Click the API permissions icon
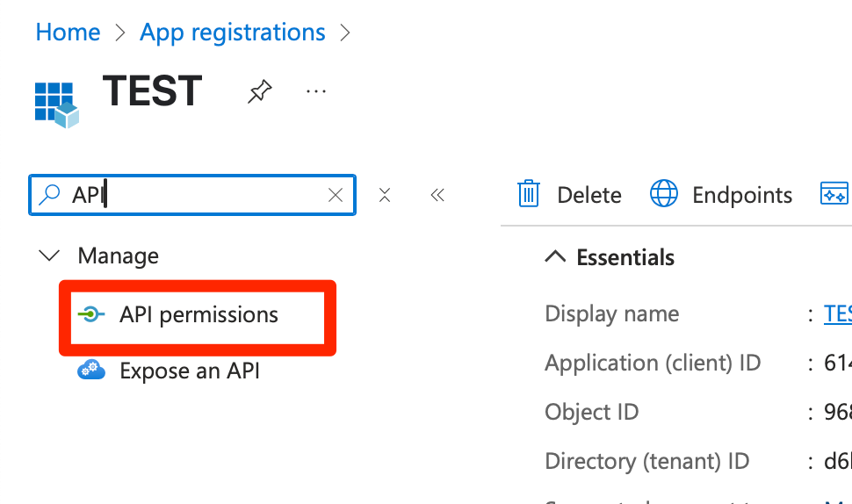This screenshot has height=504, width=852. 91,314
